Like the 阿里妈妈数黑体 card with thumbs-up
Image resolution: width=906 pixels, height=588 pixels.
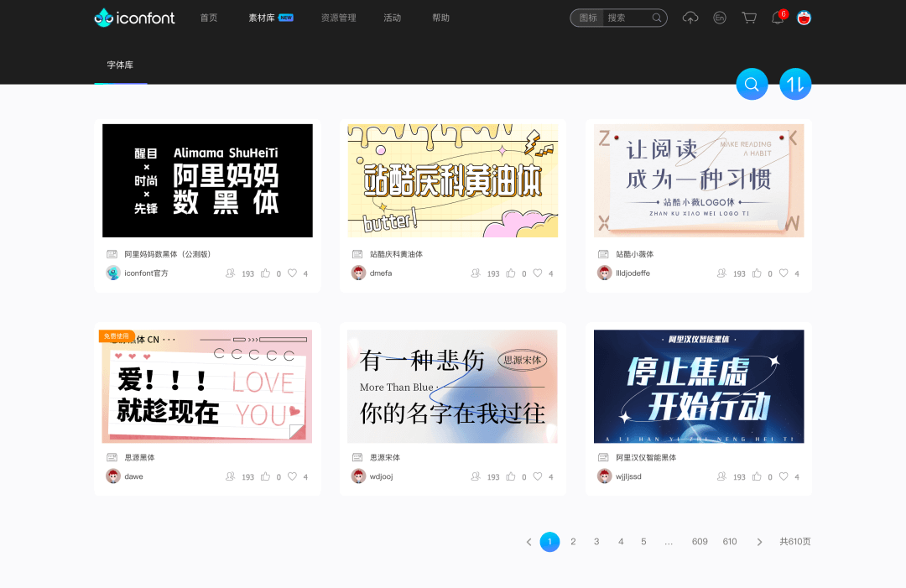(265, 273)
